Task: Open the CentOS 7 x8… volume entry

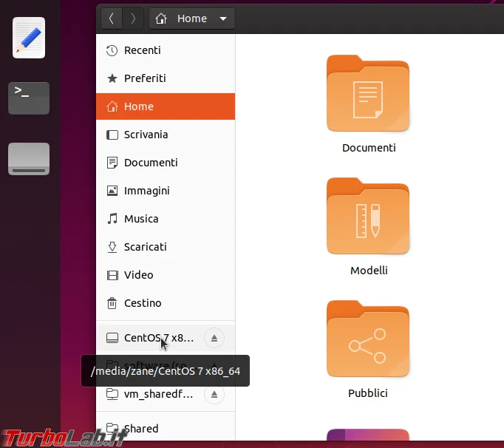Action: (x=150, y=338)
